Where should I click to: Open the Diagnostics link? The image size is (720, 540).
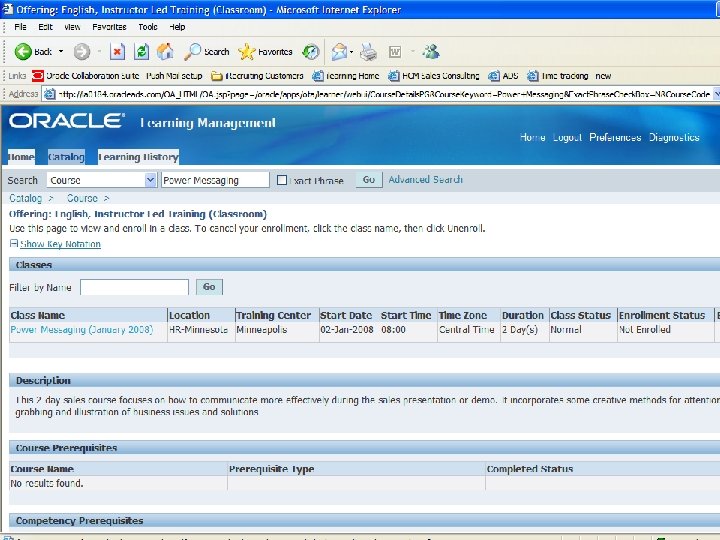coord(674,137)
